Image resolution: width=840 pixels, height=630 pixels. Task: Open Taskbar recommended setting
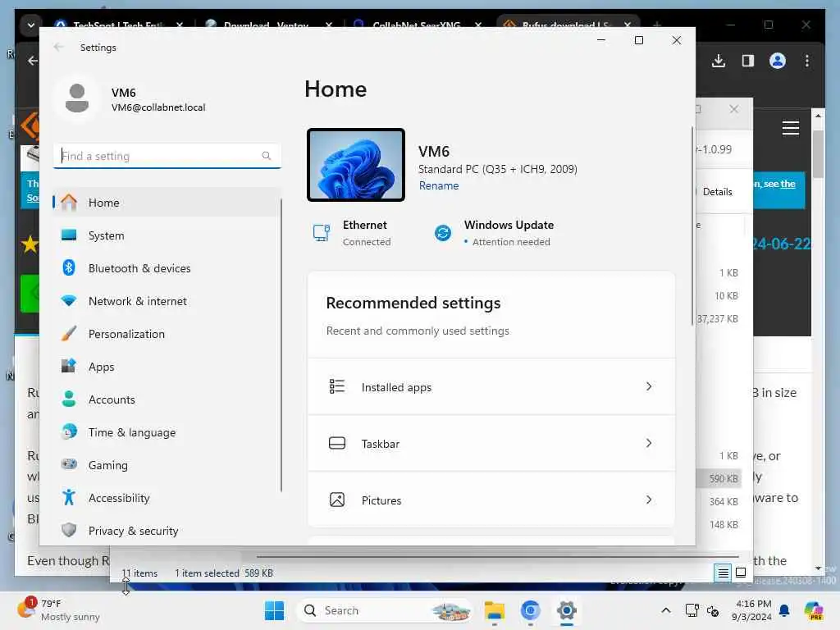[491, 444]
